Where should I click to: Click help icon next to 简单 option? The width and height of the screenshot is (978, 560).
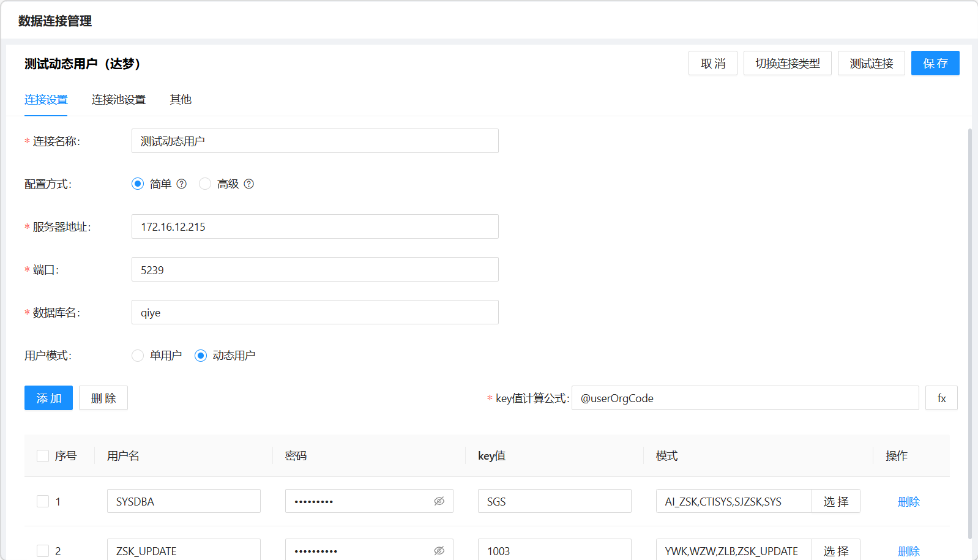[182, 184]
